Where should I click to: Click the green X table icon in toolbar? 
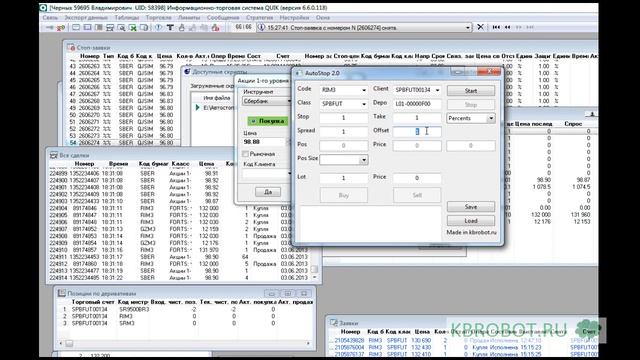point(133,27)
